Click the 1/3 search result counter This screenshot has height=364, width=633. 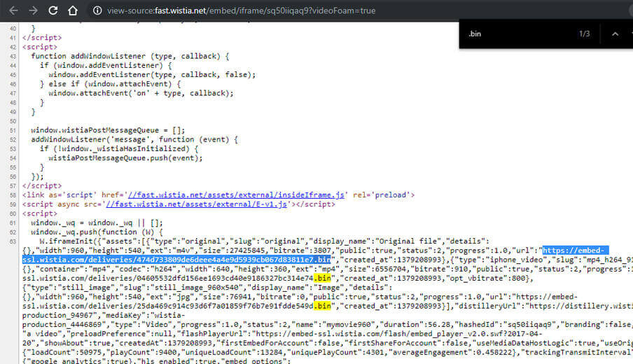pos(584,34)
